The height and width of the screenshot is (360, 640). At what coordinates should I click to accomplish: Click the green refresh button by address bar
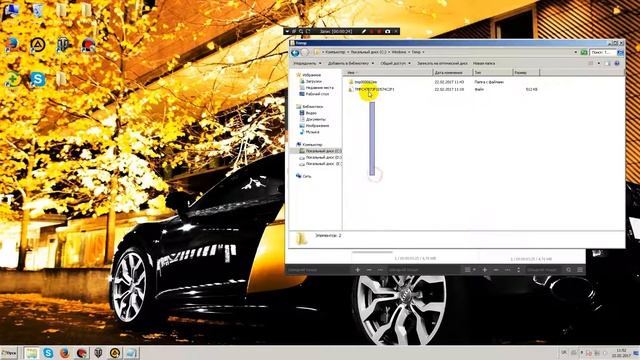(x=584, y=53)
